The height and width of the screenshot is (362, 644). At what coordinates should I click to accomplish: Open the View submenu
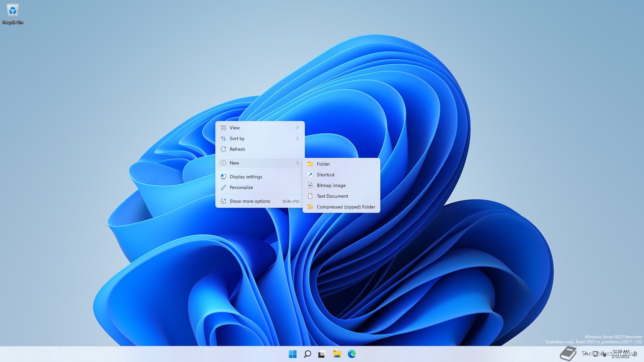click(260, 128)
